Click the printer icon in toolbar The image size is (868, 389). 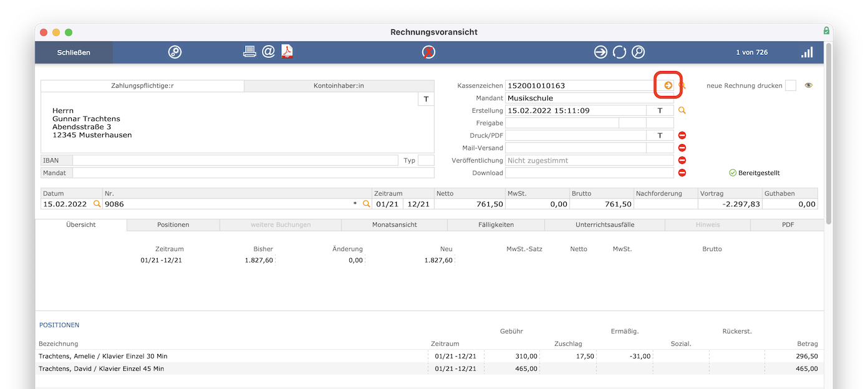(249, 52)
